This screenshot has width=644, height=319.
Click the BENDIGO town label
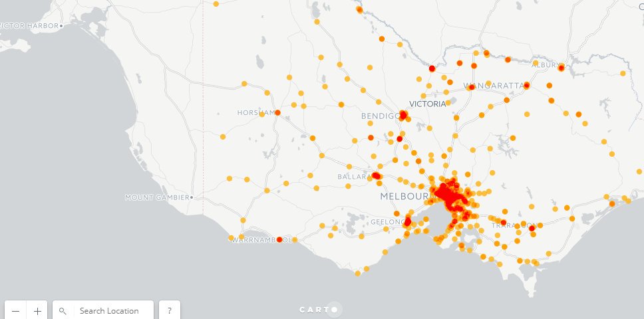(x=380, y=116)
